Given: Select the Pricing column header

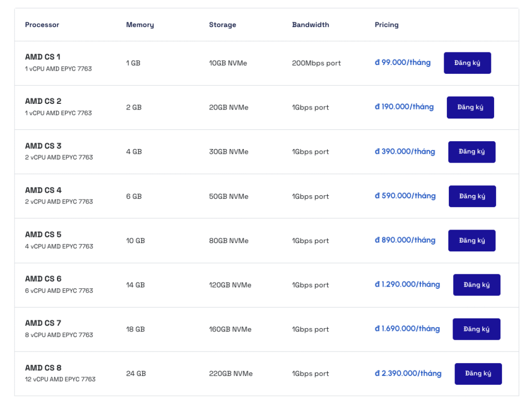Looking at the screenshot, I should pos(387,25).
